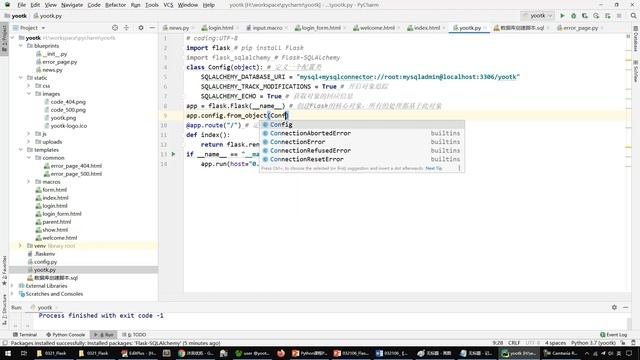Open Windows Start menu

7,353
